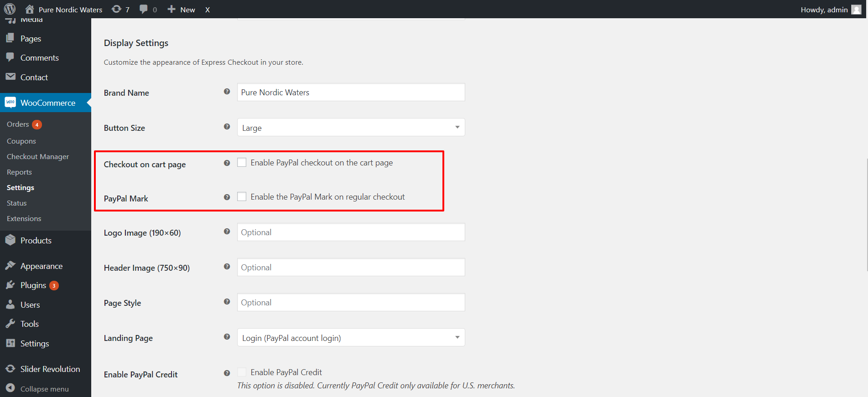Go to Orders under WooCommerce
This screenshot has height=397, width=868.
tap(18, 124)
